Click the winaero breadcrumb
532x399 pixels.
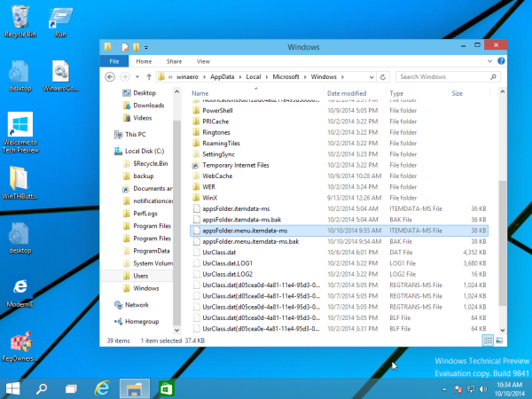(187, 77)
